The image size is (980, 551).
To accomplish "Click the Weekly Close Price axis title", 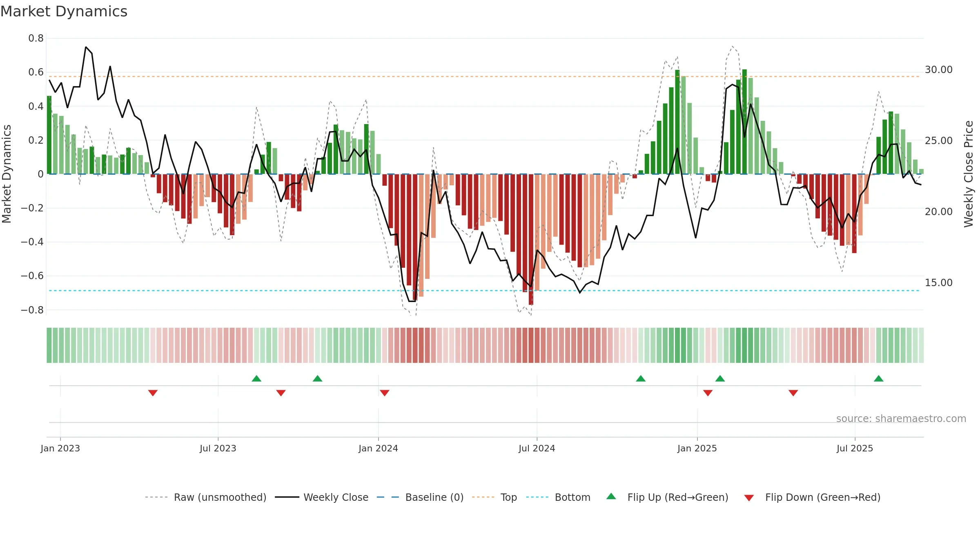I will coord(969,174).
